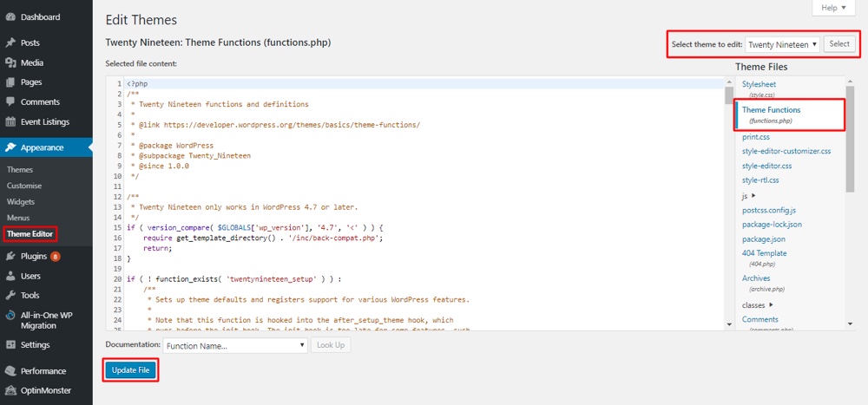Click the Users person icon

10,277
